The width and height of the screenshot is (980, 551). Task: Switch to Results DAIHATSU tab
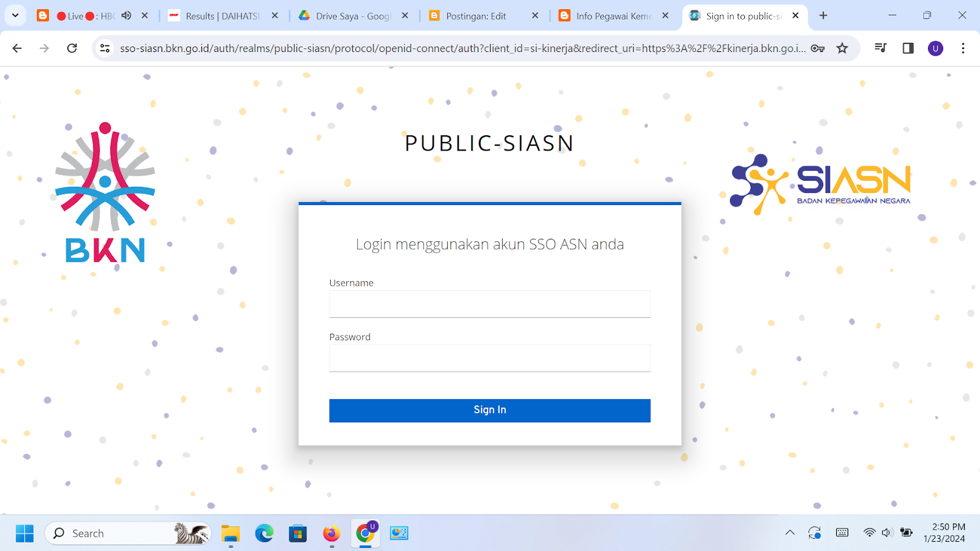[x=223, y=16]
